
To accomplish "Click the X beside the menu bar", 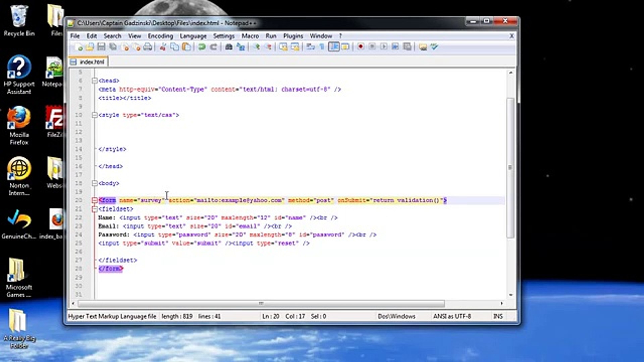I will click(x=512, y=36).
